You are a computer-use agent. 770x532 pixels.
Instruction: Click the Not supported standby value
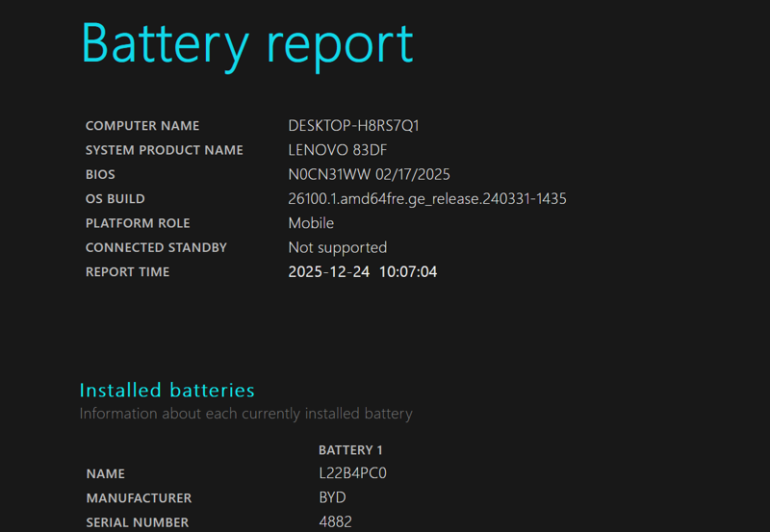[337, 248]
